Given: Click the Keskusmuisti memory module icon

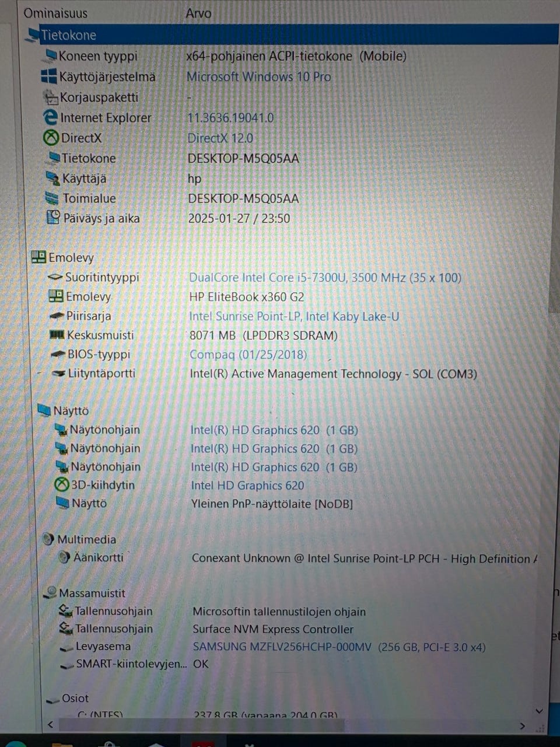Looking at the screenshot, I should tap(57, 335).
